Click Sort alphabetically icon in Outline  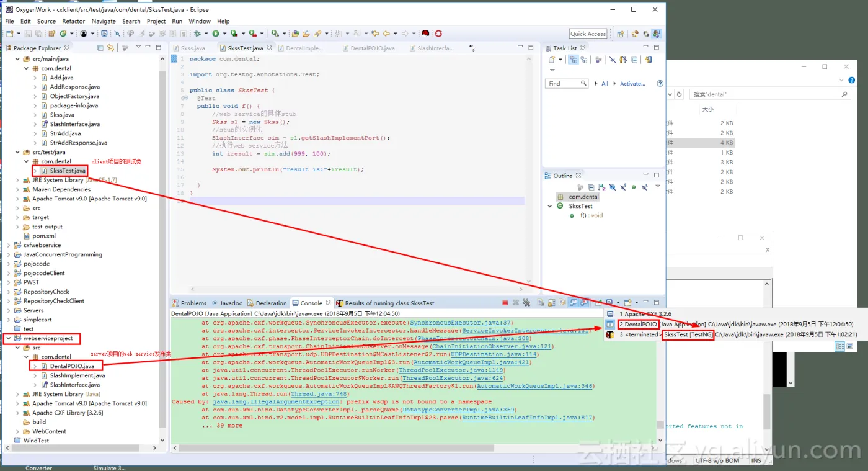601,187
